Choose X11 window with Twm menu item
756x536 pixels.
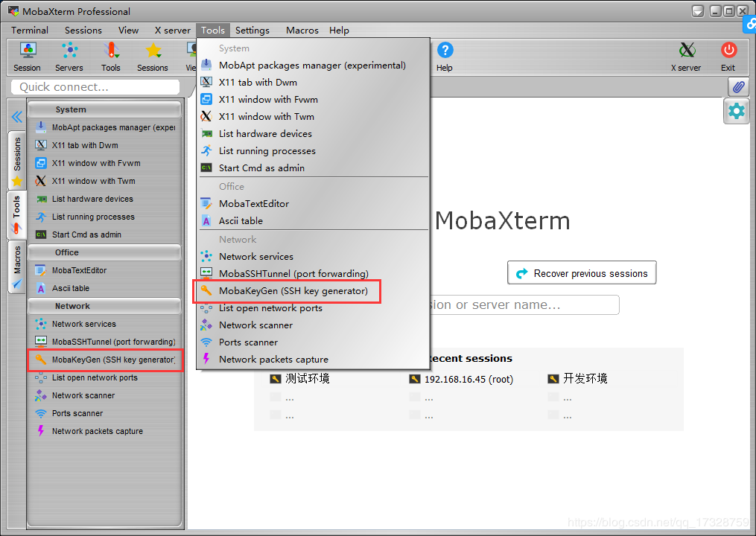click(x=314, y=117)
